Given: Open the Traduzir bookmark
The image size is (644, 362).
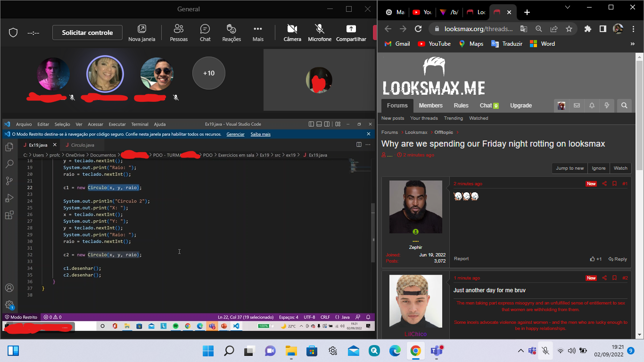Looking at the screenshot, I should coord(507,43).
